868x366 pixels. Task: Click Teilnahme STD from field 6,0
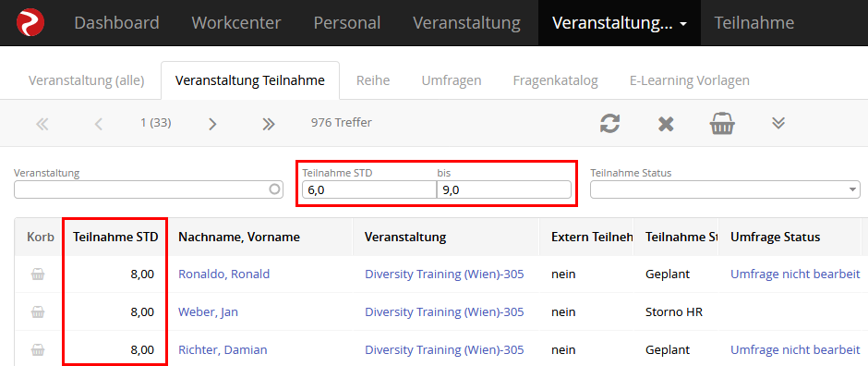(x=369, y=189)
